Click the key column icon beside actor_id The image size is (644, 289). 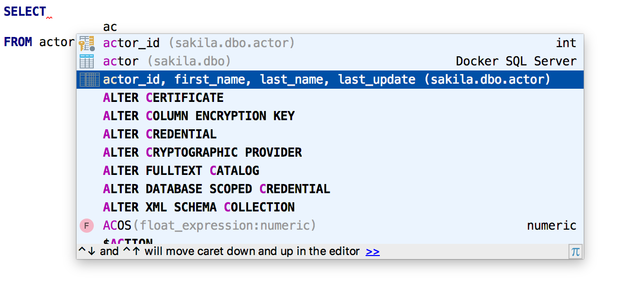tap(87, 43)
